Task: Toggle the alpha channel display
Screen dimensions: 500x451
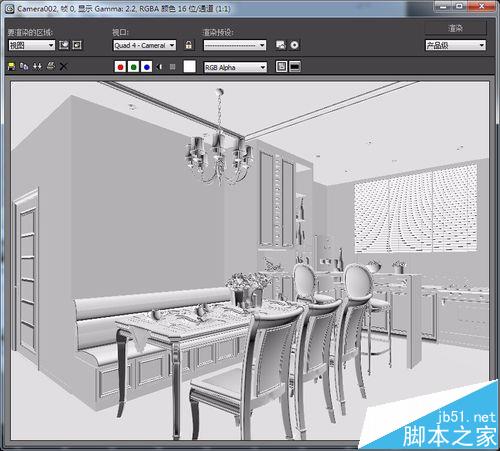Action: pos(159,67)
